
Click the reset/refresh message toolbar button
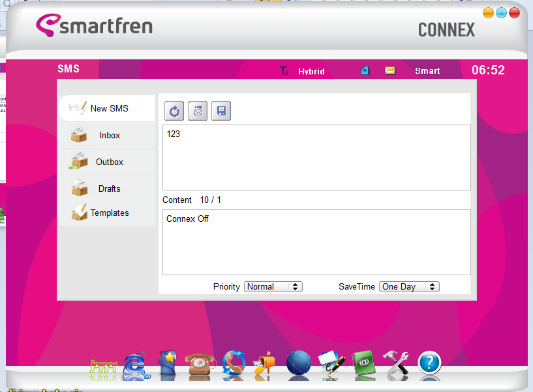[174, 111]
